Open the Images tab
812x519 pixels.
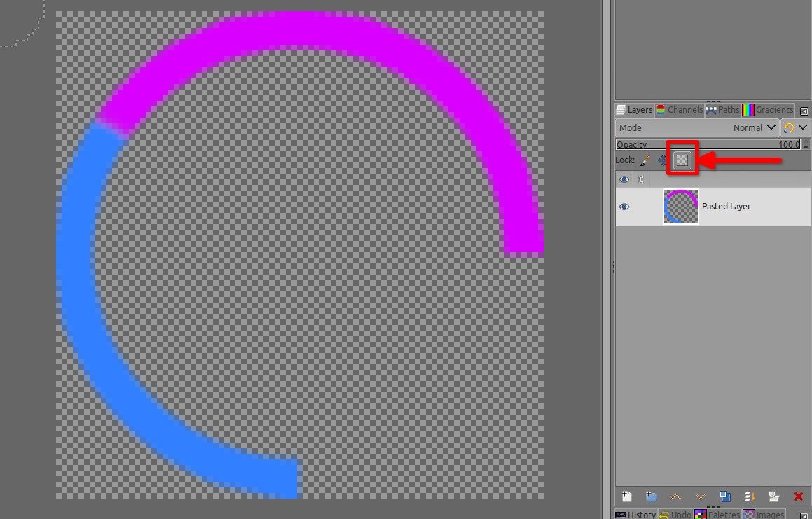coord(764,515)
